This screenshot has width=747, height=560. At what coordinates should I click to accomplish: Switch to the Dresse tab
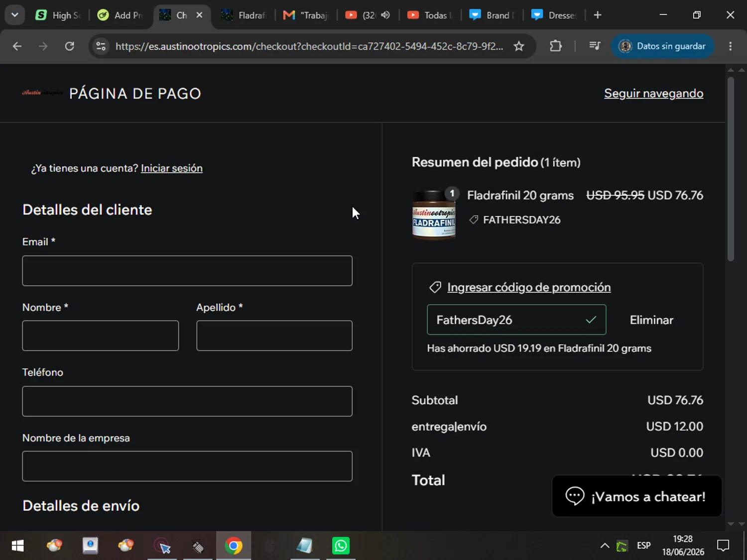point(554,15)
